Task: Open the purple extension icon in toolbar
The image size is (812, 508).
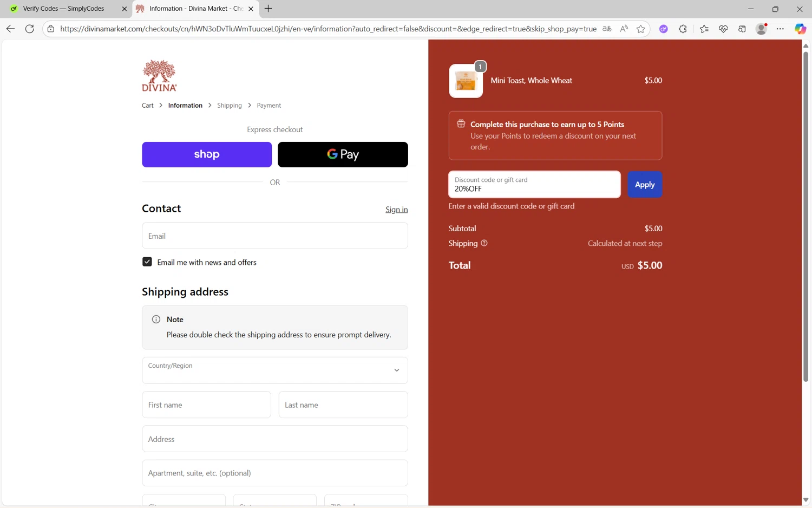Action: point(663,29)
